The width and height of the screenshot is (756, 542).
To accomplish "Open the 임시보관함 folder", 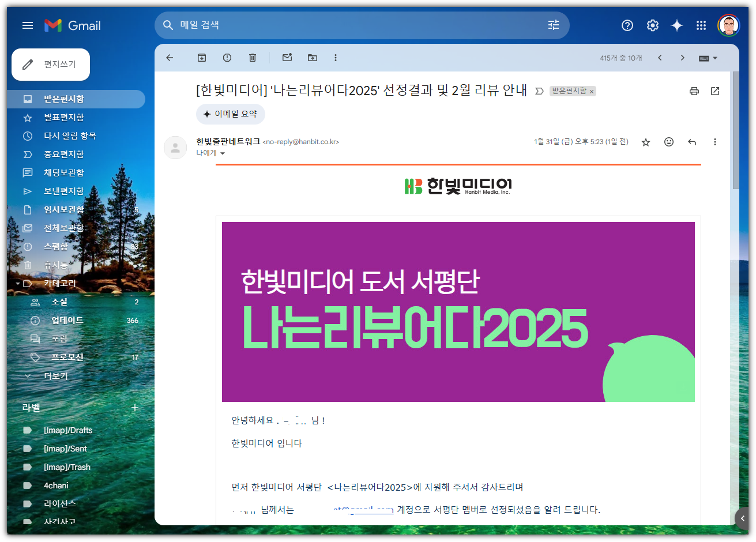I will (x=76, y=210).
